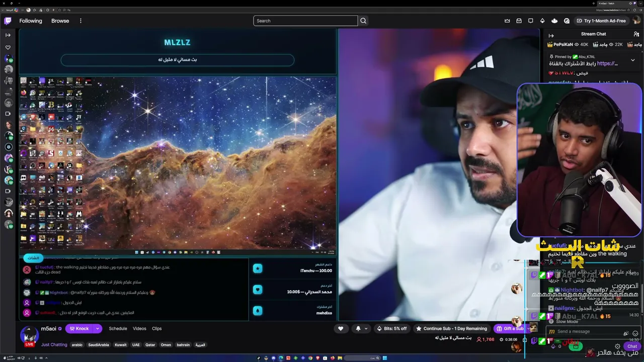Select the UAE tag
This screenshot has height=362, width=644.
click(x=136, y=345)
